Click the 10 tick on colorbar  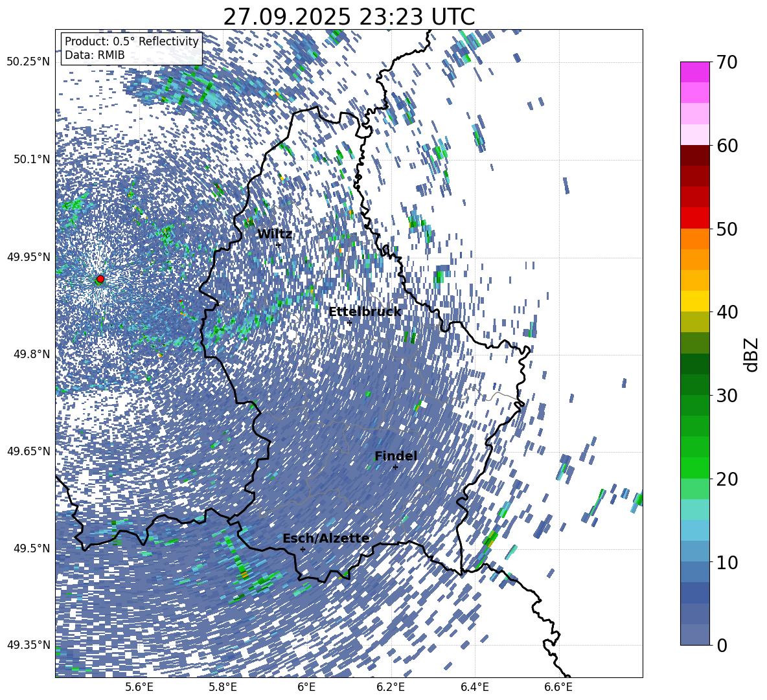point(727,562)
